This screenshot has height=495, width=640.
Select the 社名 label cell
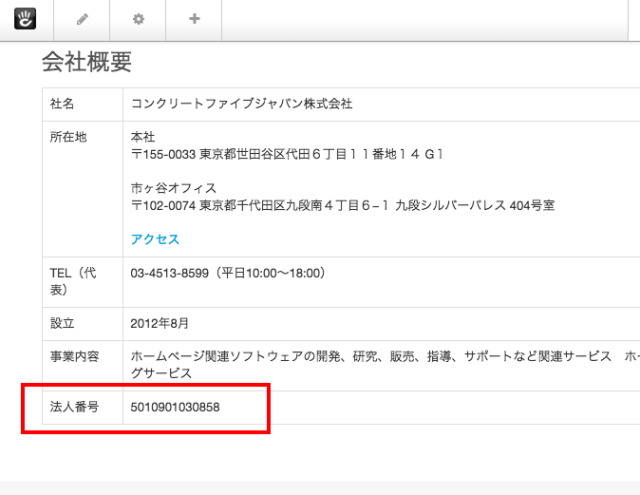(82, 104)
